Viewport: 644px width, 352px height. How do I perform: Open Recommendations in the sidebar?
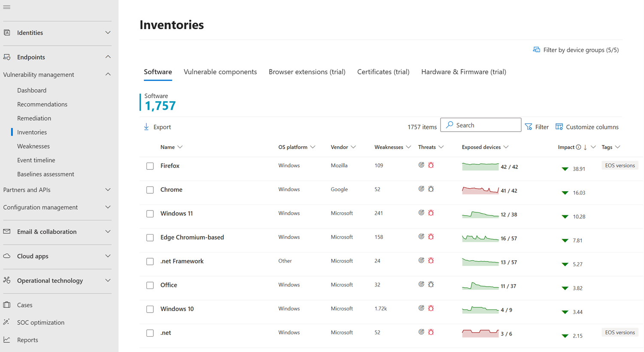click(x=42, y=104)
